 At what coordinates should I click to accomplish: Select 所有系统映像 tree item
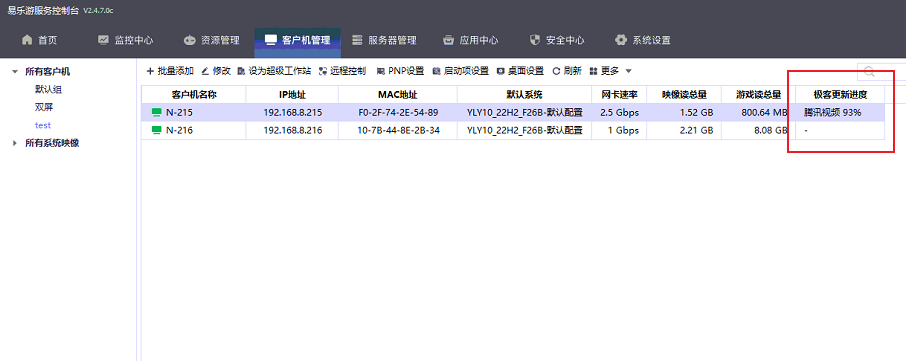[52, 143]
